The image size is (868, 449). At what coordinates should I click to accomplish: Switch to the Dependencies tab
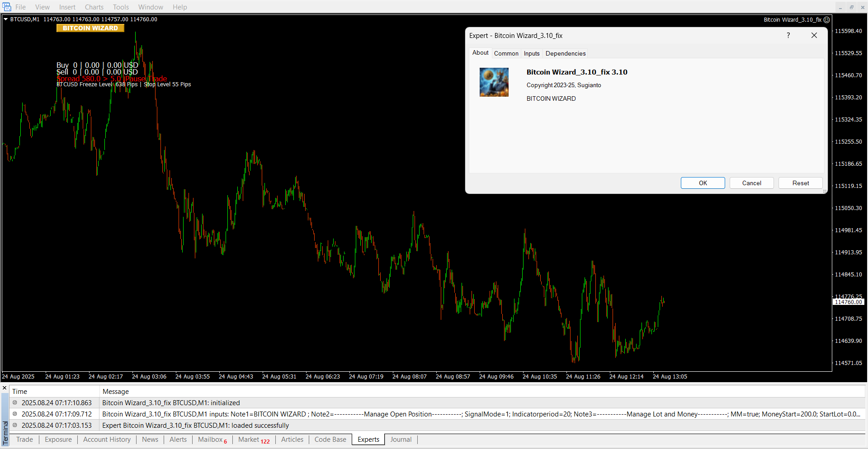coord(565,53)
